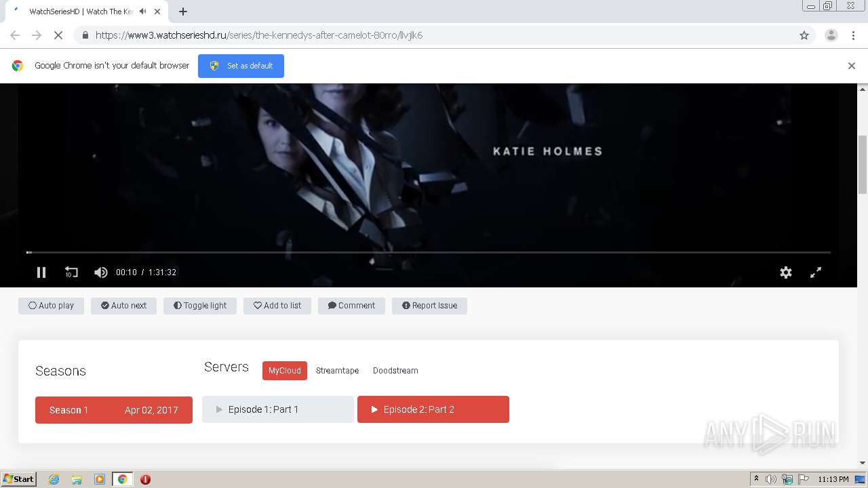The image size is (868, 488).
Task: Open system volume tray icon
Action: (771, 479)
